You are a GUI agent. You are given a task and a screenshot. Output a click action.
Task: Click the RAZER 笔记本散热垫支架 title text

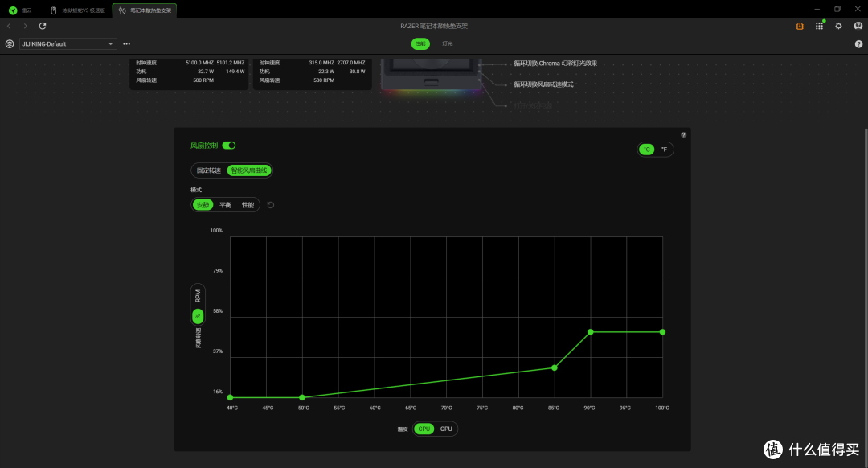click(x=434, y=26)
